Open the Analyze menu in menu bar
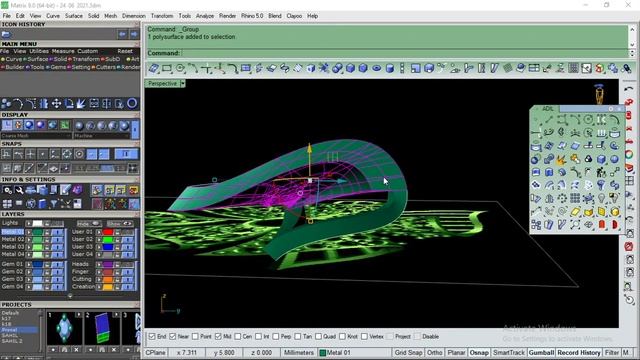640x360 pixels. click(x=205, y=16)
